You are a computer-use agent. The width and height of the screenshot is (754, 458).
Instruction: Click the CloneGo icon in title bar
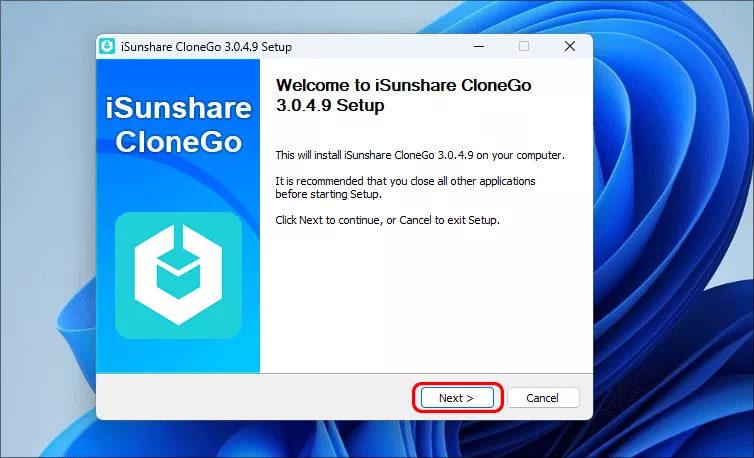click(x=107, y=46)
